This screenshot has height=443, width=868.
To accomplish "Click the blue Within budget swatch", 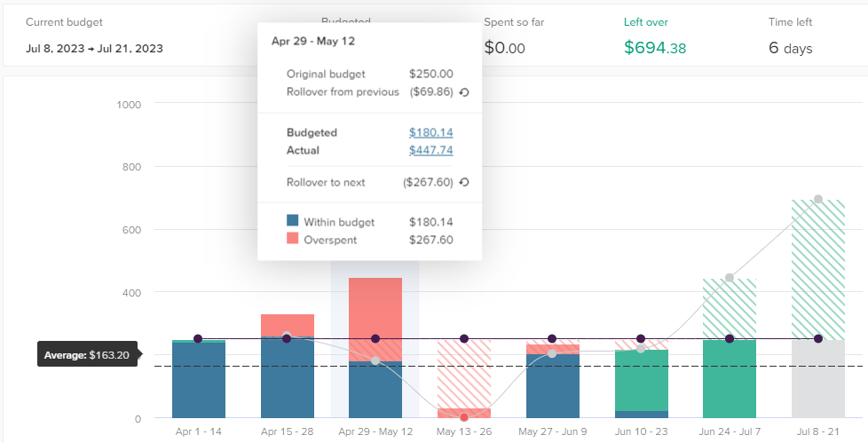I will (293, 222).
